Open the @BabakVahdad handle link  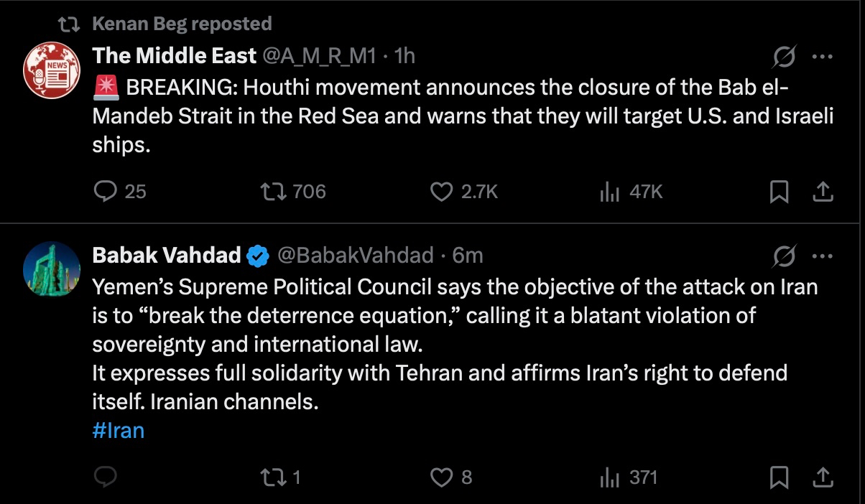pos(356,255)
